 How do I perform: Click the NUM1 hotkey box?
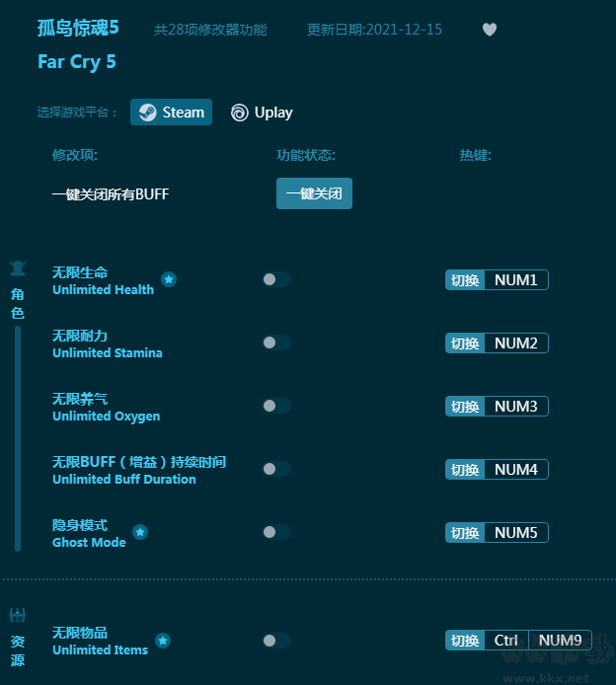pos(516,280)
